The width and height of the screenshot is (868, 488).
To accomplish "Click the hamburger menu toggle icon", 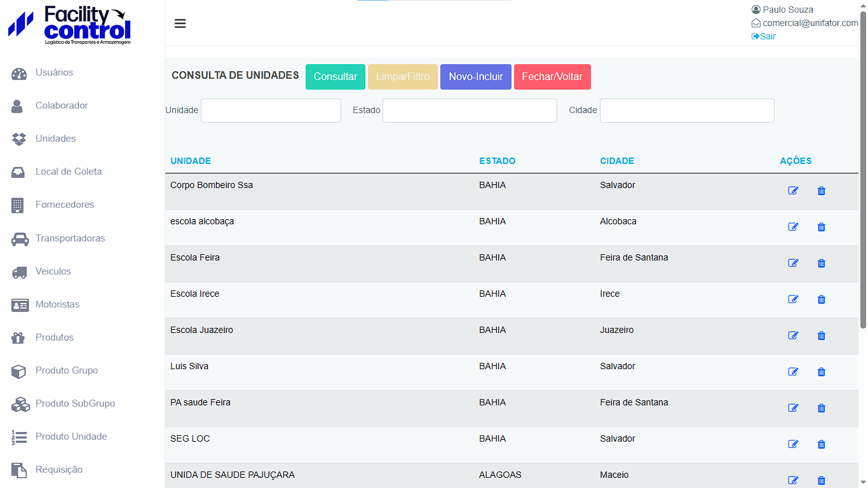I will point(180,24).
